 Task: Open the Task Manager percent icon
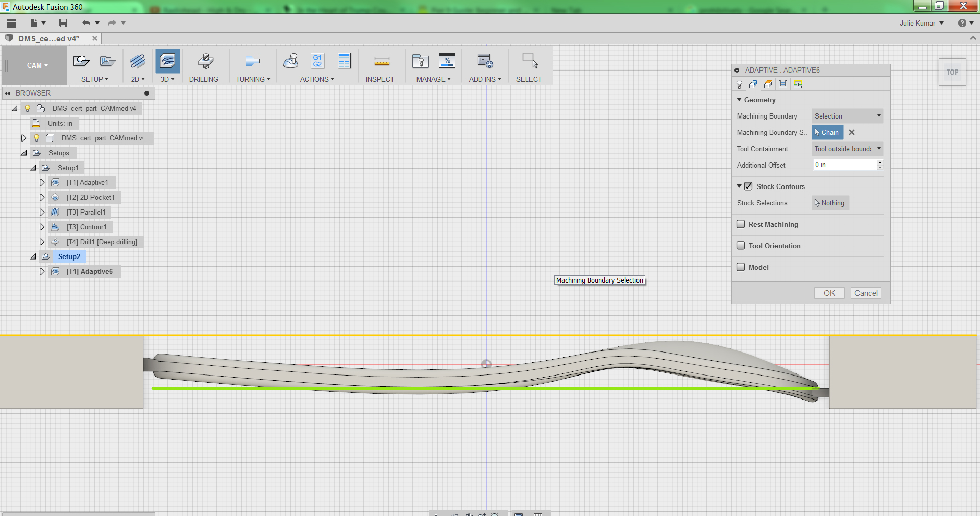(447, 61)
